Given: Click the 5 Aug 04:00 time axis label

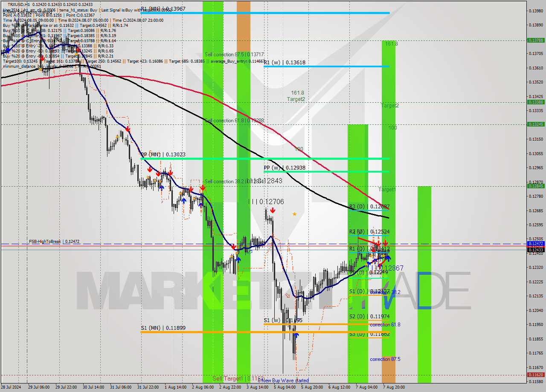Looking at the screenshot, I should [285, 387].
